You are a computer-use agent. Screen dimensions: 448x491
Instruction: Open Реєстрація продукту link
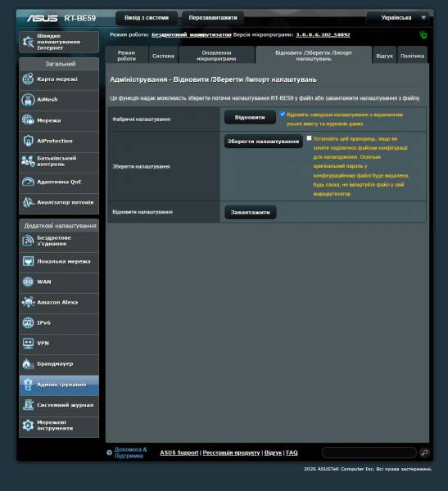(x=231, y=453)
